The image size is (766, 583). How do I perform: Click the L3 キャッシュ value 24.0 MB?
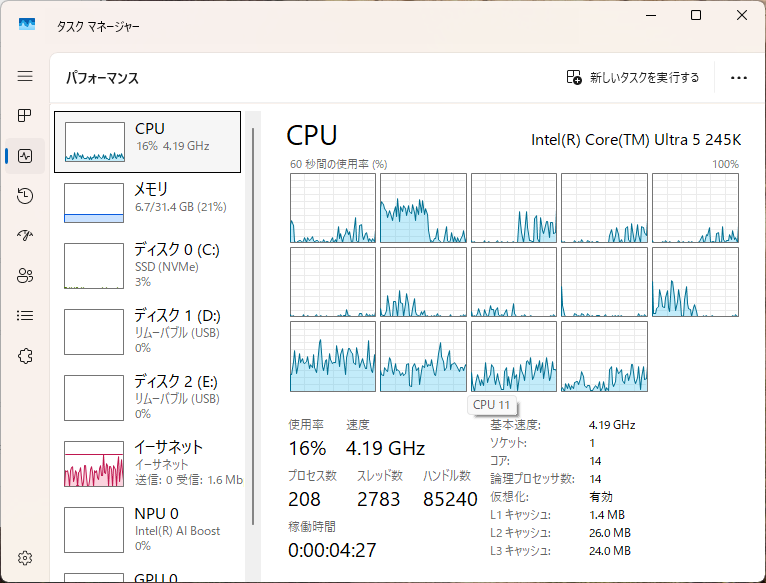click(x=610, y=551)
